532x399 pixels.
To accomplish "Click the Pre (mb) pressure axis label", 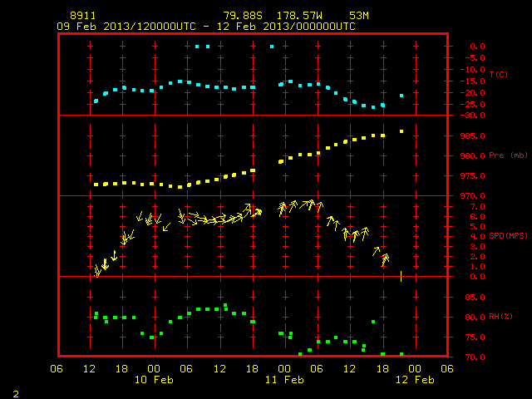I will point(508,155).
